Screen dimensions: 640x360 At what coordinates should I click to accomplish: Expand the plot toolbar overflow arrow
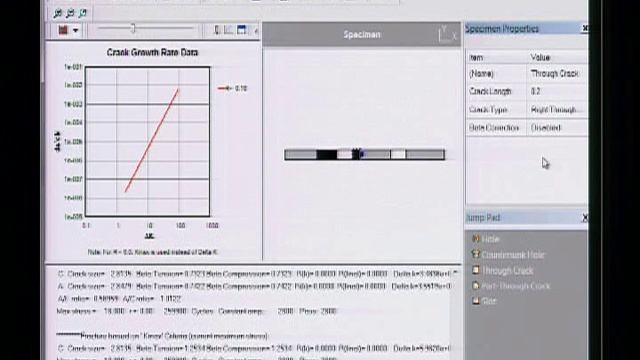(x=256, y=30)
